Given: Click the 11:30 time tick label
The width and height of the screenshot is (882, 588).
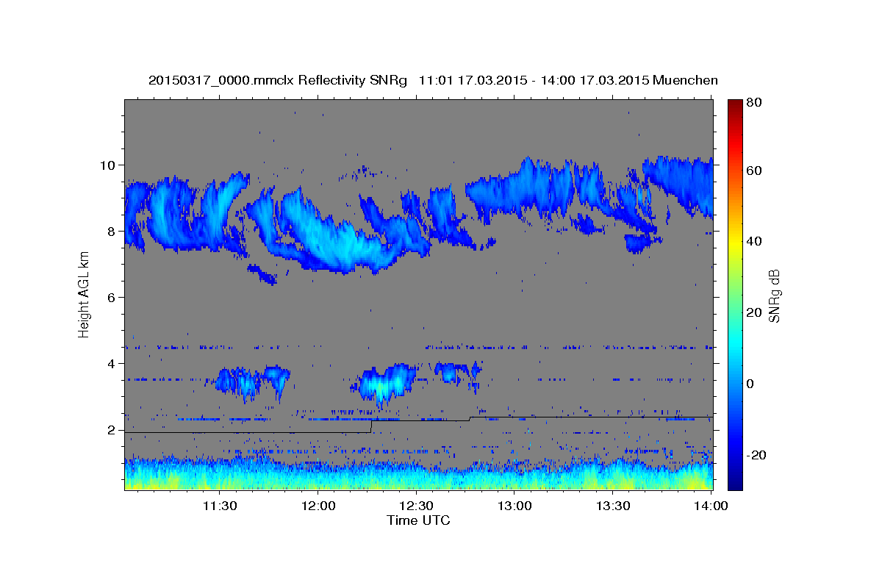Looking at the screenshot, I should (219, 506).
